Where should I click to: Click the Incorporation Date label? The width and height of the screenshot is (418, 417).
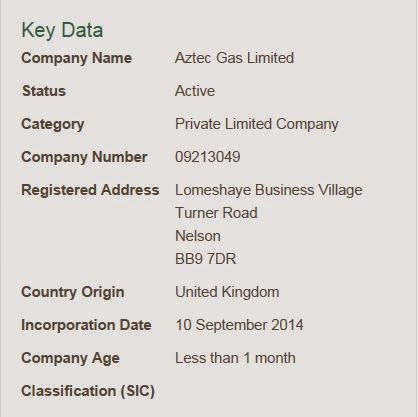click(86, 325)
